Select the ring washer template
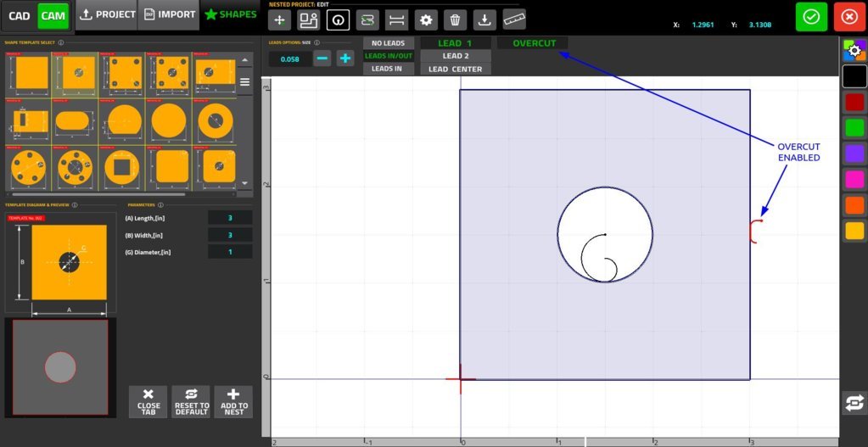The image size is (868, 447). point(214,121)
